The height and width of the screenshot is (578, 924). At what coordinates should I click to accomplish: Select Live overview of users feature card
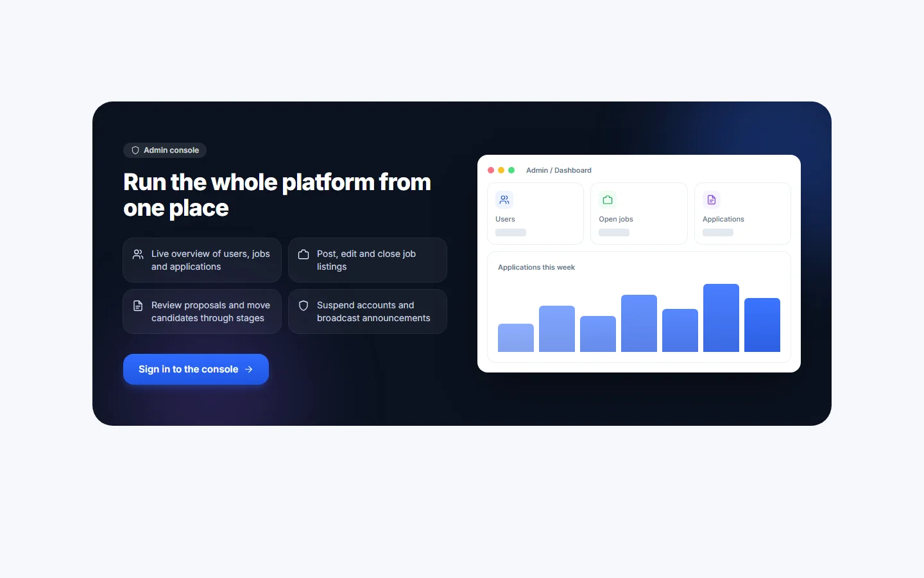[202, 260]
